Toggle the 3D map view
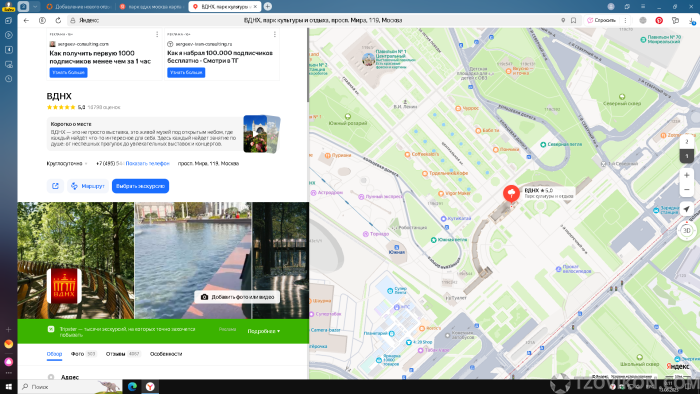Image resolution: width=700 pixels, height=394 pixels. pos(687,231)
